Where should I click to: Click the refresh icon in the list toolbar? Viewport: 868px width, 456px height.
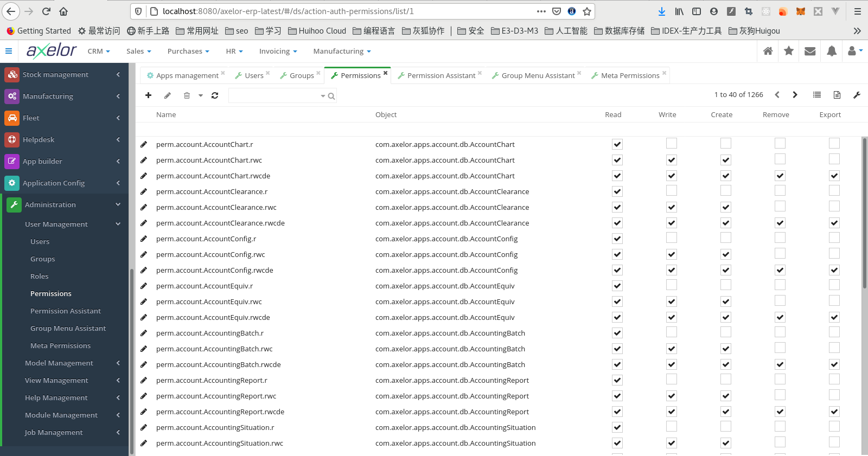tap(215, 95)
